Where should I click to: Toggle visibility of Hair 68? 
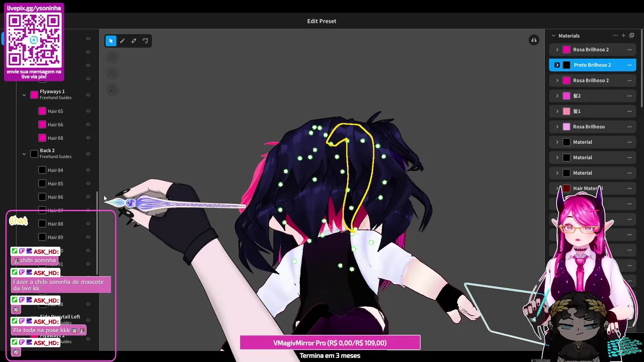88,138
